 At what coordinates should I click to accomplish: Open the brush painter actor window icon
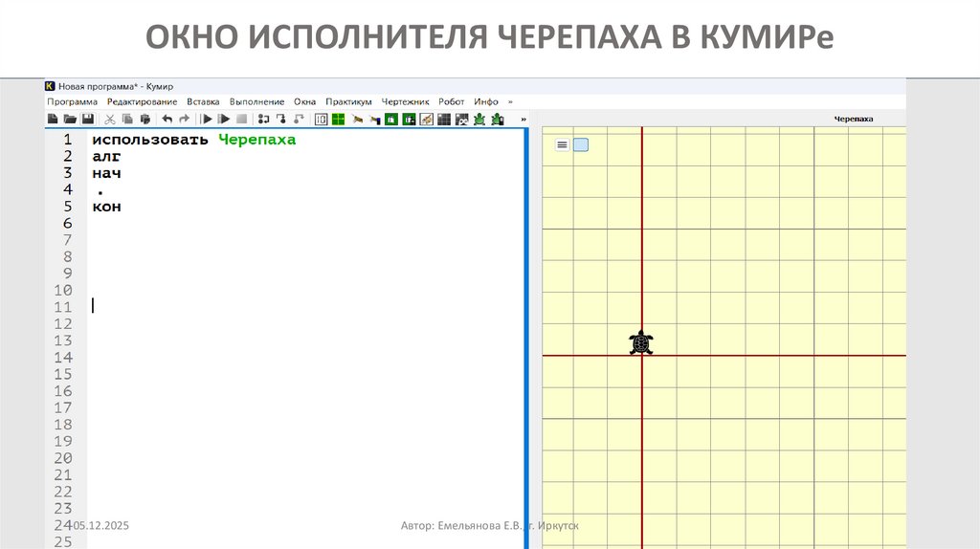tap(357, 119)
